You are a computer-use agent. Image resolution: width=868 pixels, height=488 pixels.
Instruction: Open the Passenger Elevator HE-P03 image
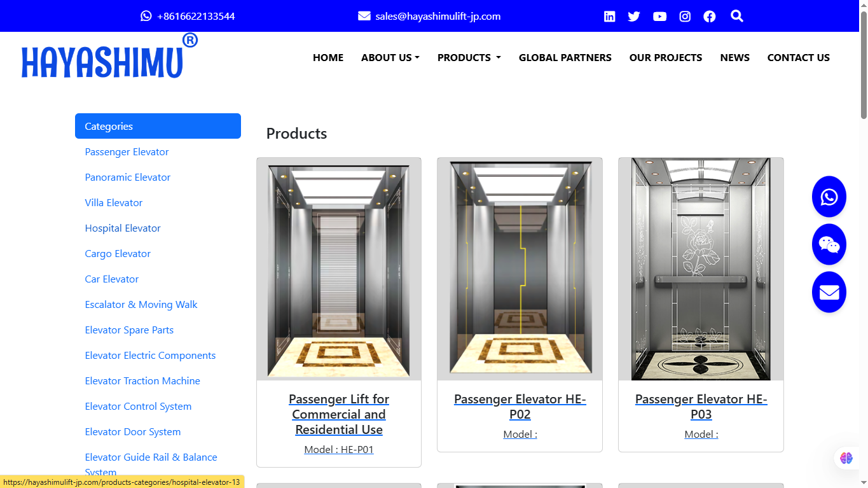coord(701,268)
